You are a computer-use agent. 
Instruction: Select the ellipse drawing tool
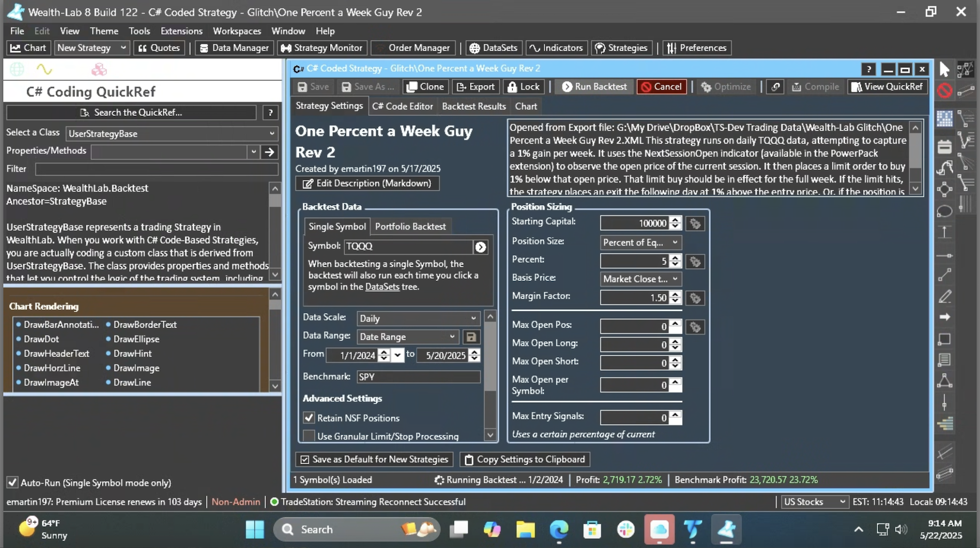(x=944, y=211)
